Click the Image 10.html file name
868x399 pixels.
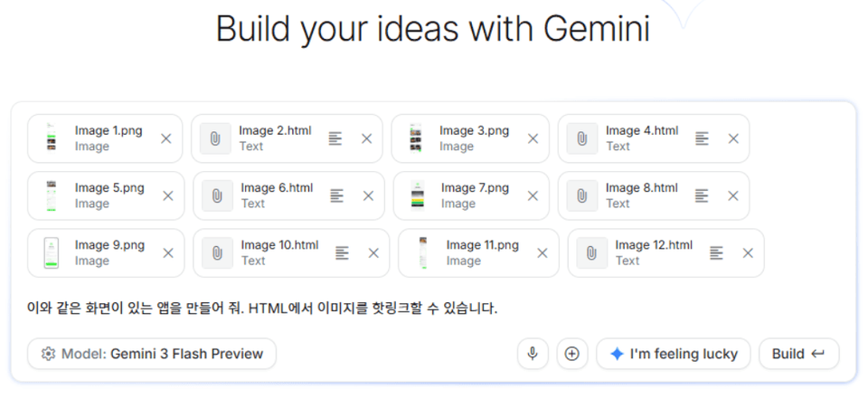point(279,245)
